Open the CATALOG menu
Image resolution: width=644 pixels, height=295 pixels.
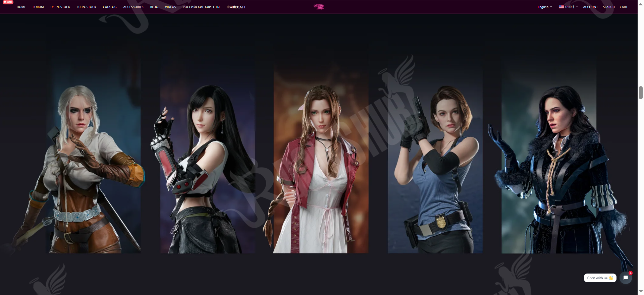pos(110,7)
